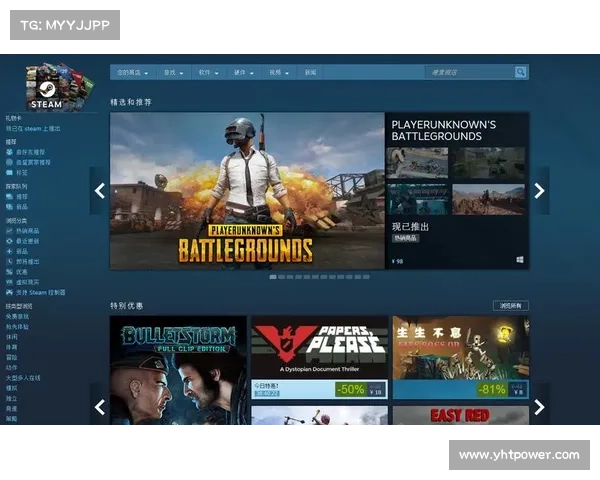Click the magnifier search button
Viewport: 600px width, 480px height.
(x=520, y=72)
